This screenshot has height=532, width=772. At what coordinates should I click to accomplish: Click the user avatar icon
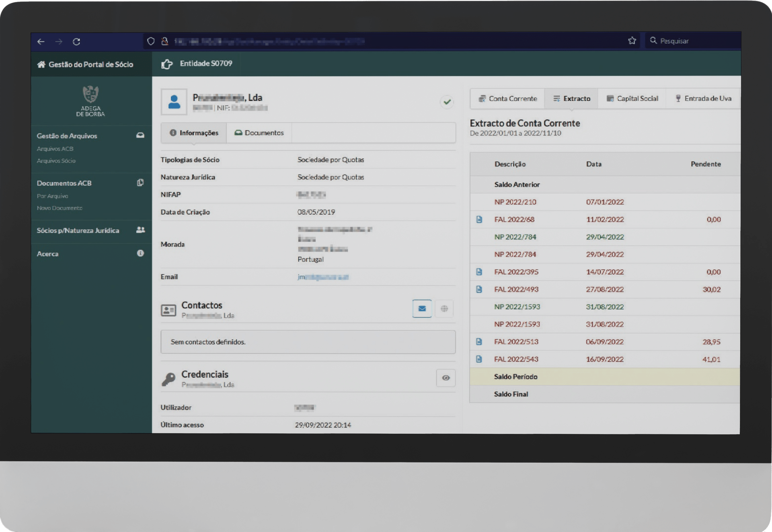tap(174, 102)
